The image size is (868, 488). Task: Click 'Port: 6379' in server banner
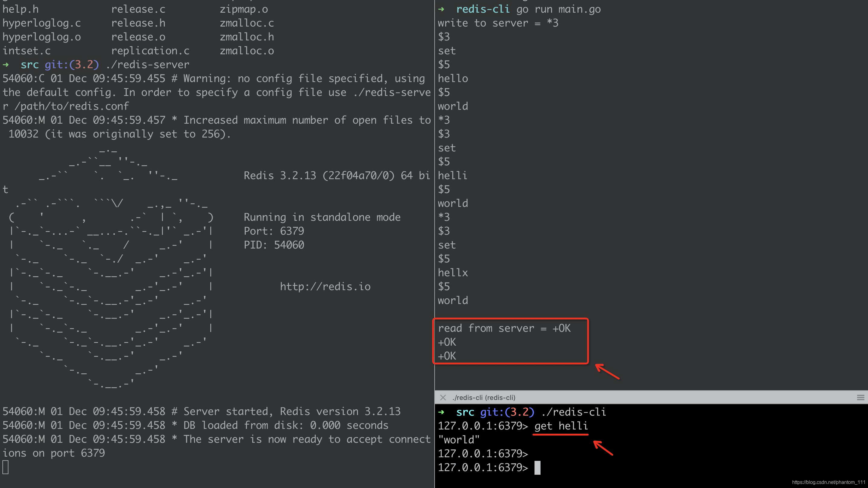point(274,231)
